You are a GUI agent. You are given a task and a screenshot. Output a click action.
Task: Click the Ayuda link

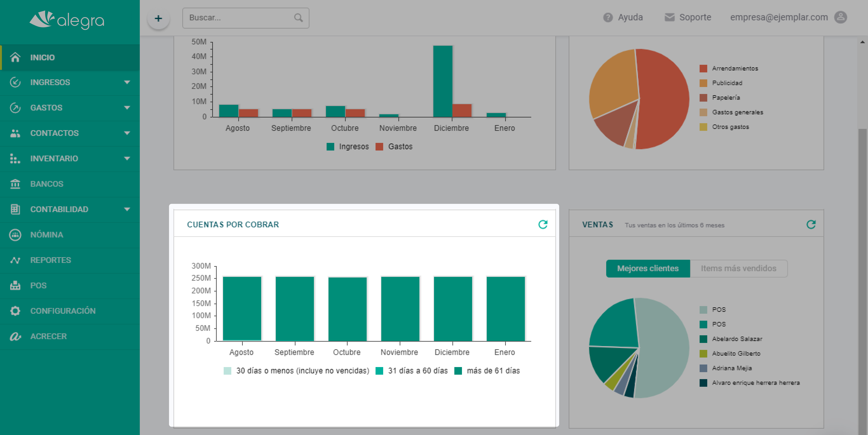pos(623,17)
